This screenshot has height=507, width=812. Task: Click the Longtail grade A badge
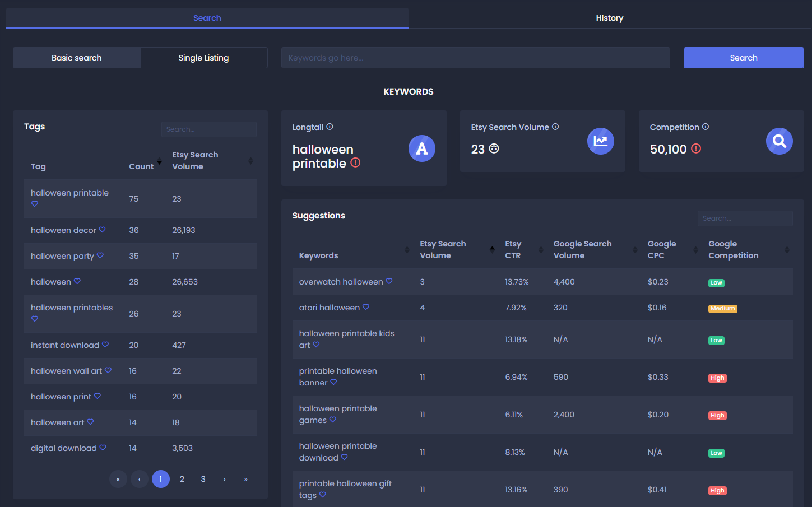[x=422, y=148]
